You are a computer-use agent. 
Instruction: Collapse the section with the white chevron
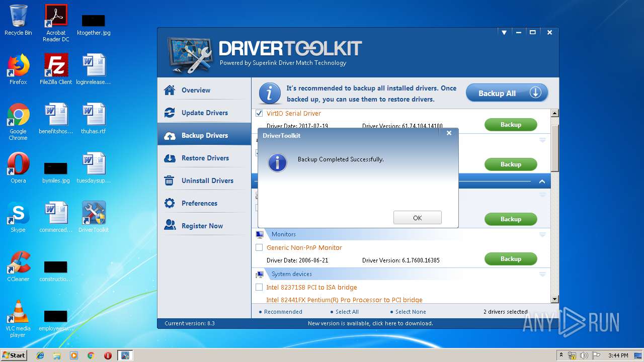click(x=542, y=182)
